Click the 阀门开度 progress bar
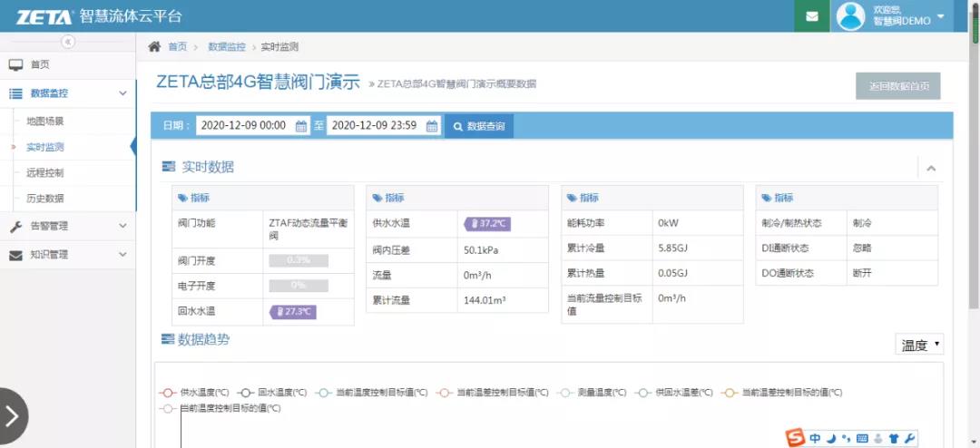The image size is (980, 448). (299, 260)
